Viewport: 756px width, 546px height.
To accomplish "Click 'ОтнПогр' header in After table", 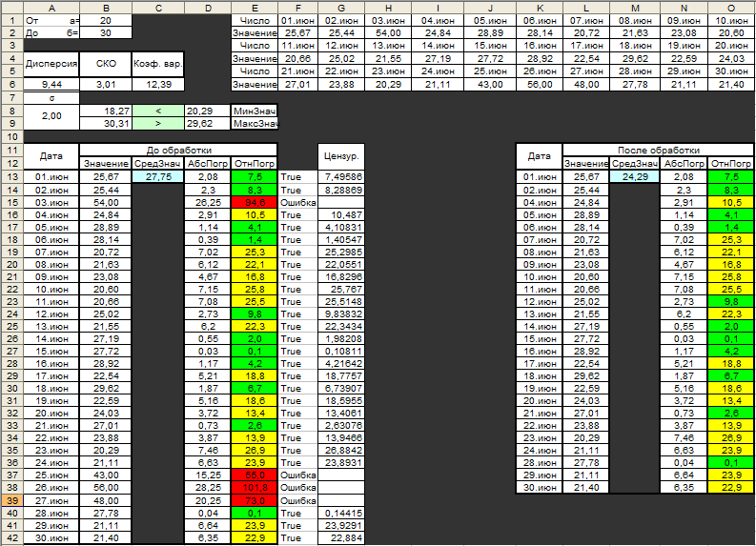I will pyautogui.click(x=731, y=163).
